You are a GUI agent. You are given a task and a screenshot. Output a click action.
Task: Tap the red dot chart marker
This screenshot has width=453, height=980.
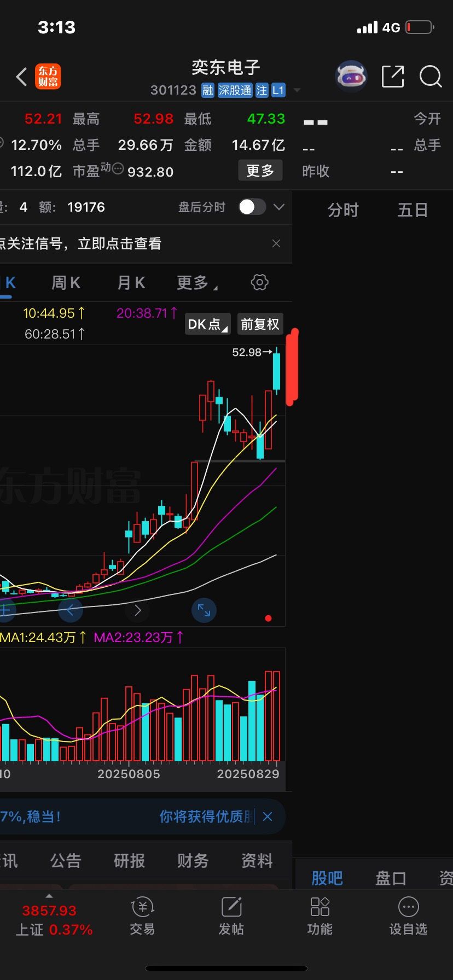(x=268, y=619)
